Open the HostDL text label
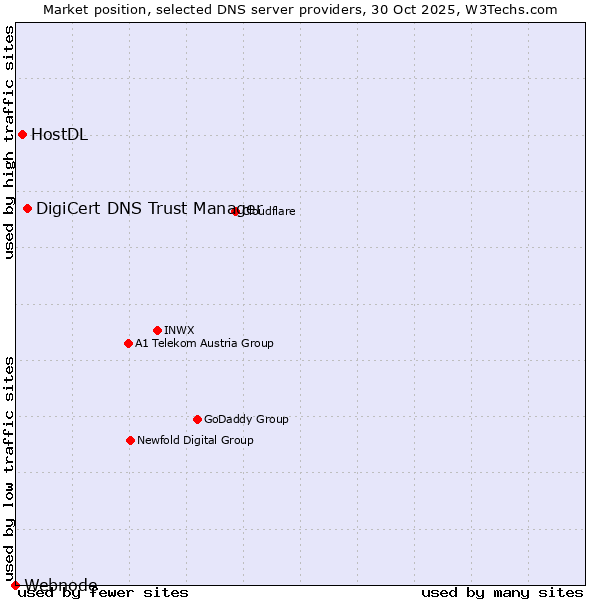 (59, 135)
